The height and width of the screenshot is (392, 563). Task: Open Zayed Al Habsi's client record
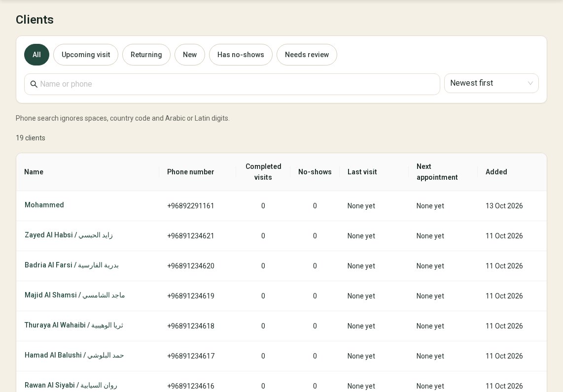(69, 235)
